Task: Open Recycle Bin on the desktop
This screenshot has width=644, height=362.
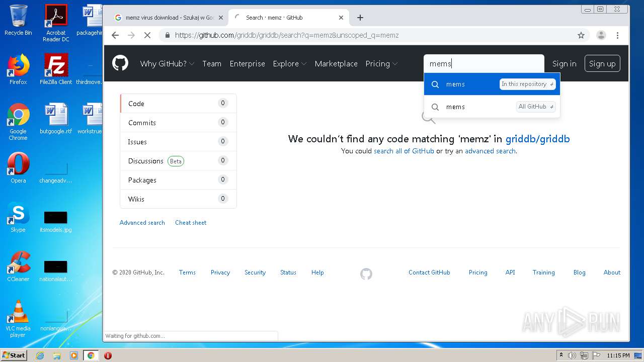Action: pos(18,20)
